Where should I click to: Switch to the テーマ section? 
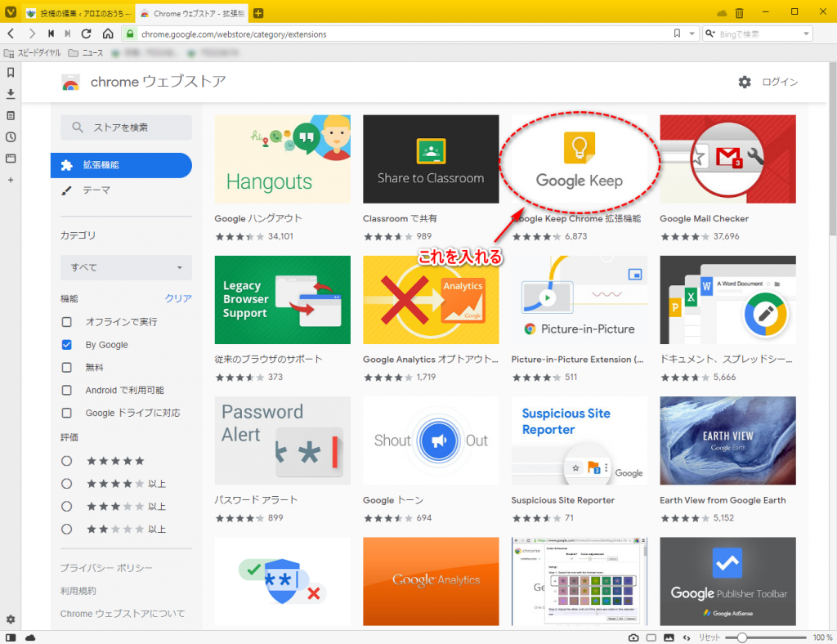[x=96, y=190]
